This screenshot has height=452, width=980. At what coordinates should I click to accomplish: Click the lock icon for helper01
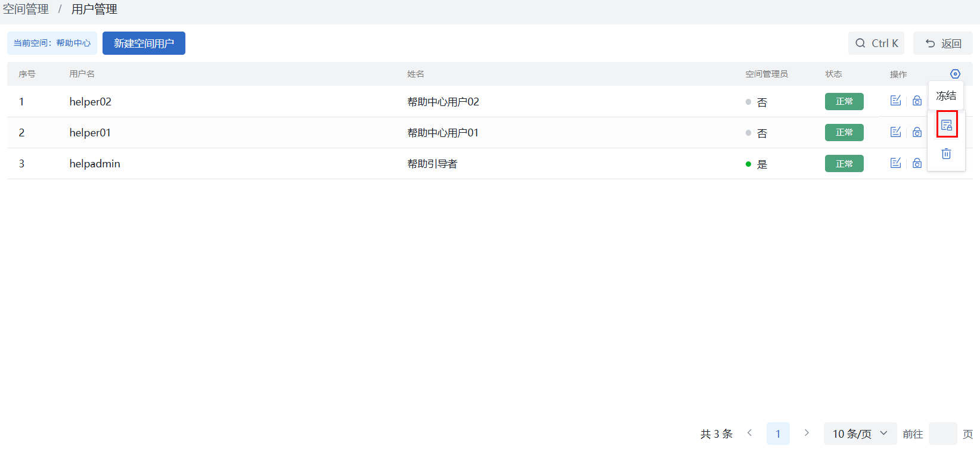pos(917,132)
